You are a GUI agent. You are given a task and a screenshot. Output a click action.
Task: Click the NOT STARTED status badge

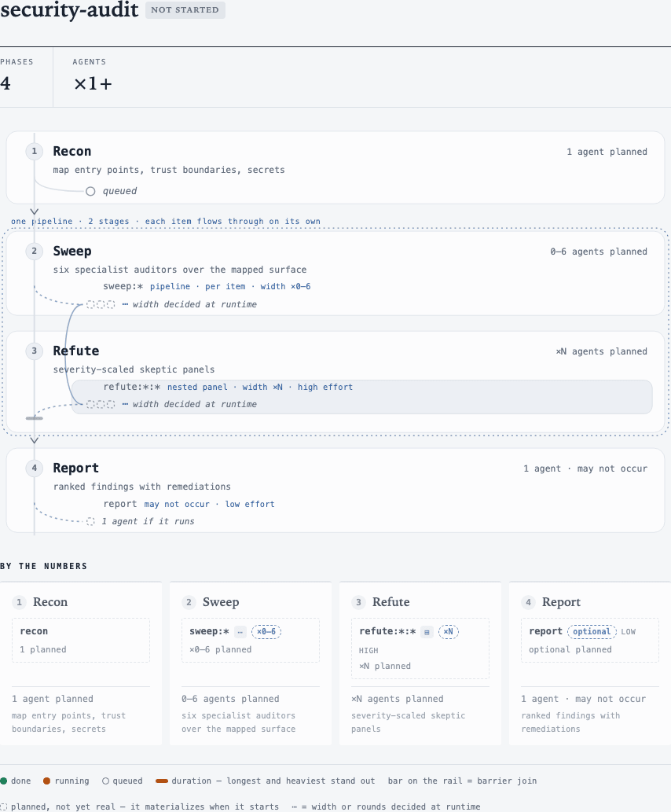[185, 10]
